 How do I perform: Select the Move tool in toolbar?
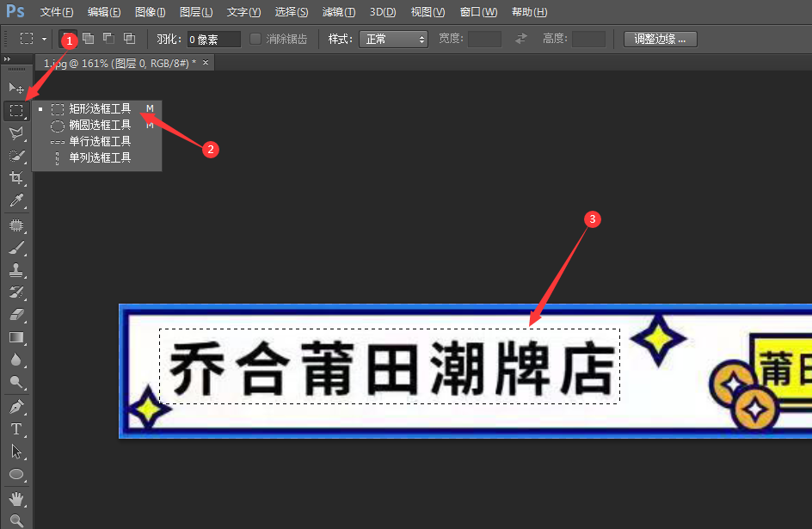point(15,88)
